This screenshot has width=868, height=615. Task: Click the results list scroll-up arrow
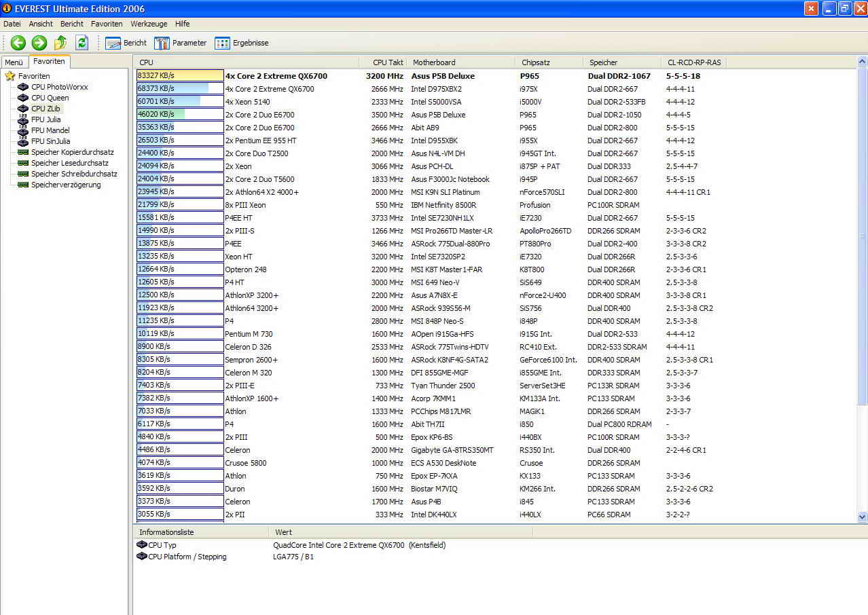pos(862,62)
